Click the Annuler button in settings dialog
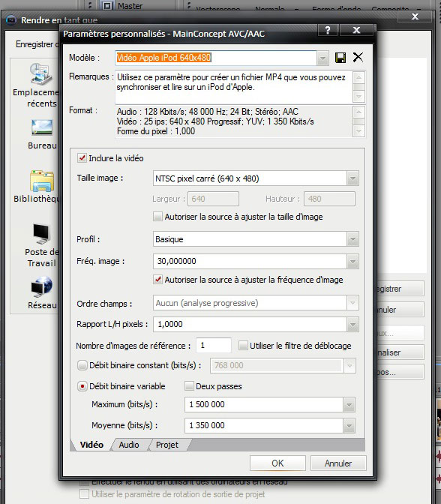Viewport: 441px width, 504px height. point(338,463)
